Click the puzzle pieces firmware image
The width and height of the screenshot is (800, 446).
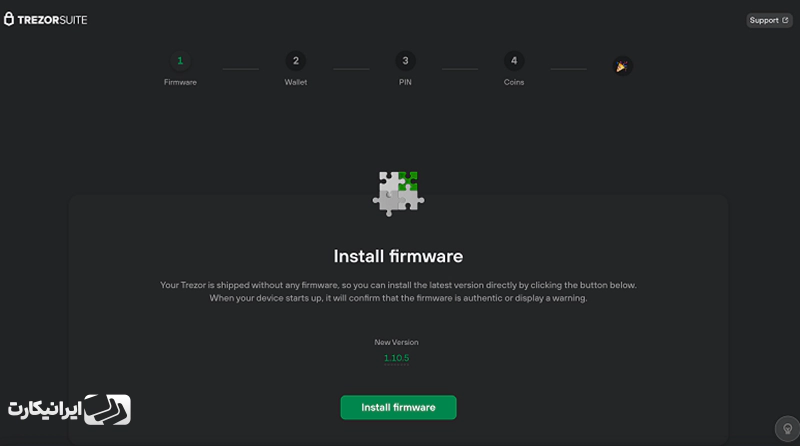[398, 194]
